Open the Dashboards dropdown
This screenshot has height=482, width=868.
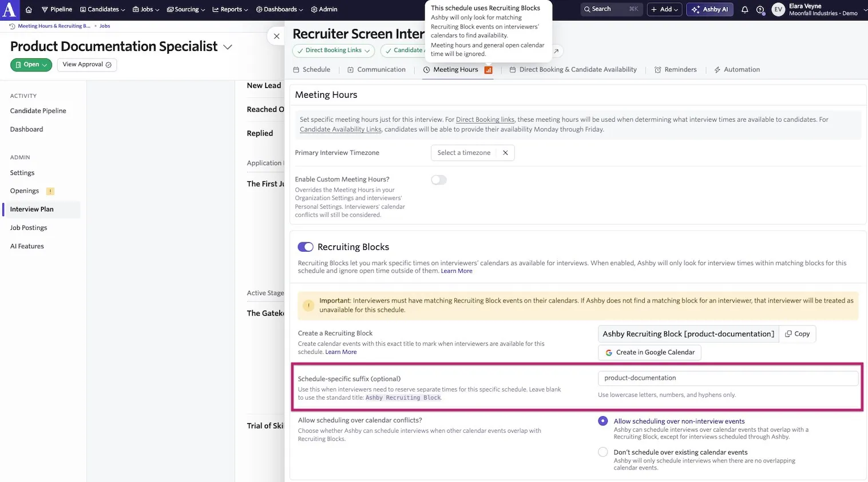(x=279, y=10)
